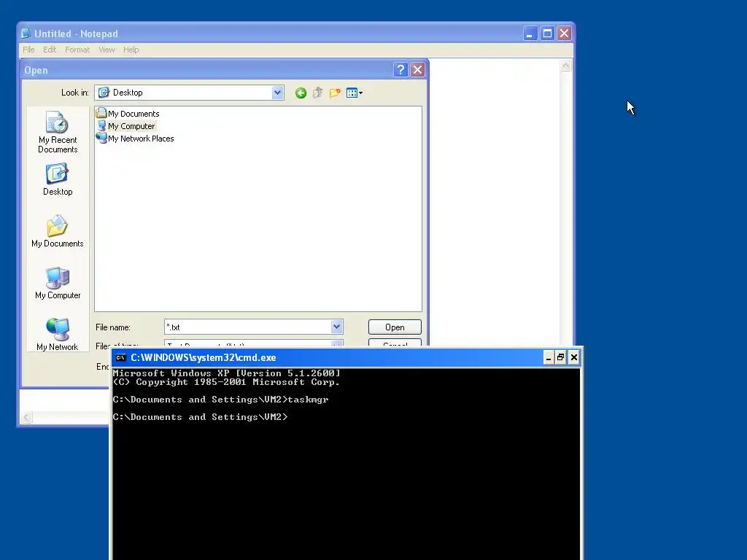Click the Open button in dialog
This screenshot has width=747, height=560.
[395, 327]
